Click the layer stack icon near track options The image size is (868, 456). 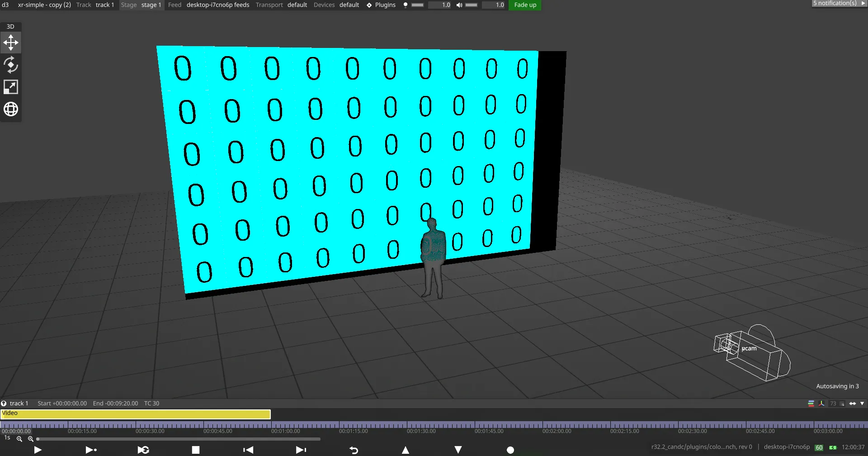811,403
